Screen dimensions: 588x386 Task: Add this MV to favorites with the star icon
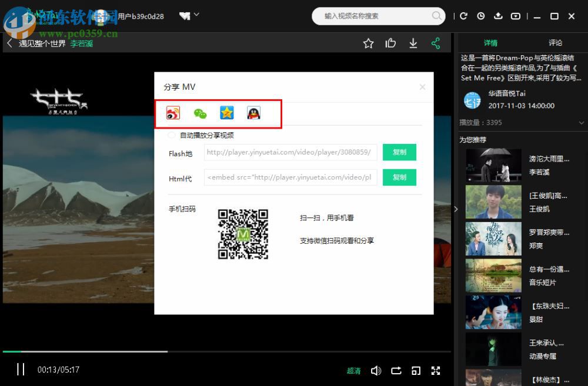click(369, 43)
